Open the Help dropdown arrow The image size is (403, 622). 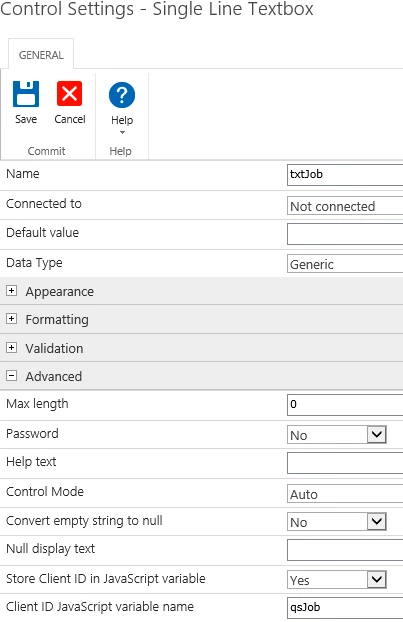pyautogui.click(x=122, y=132)
